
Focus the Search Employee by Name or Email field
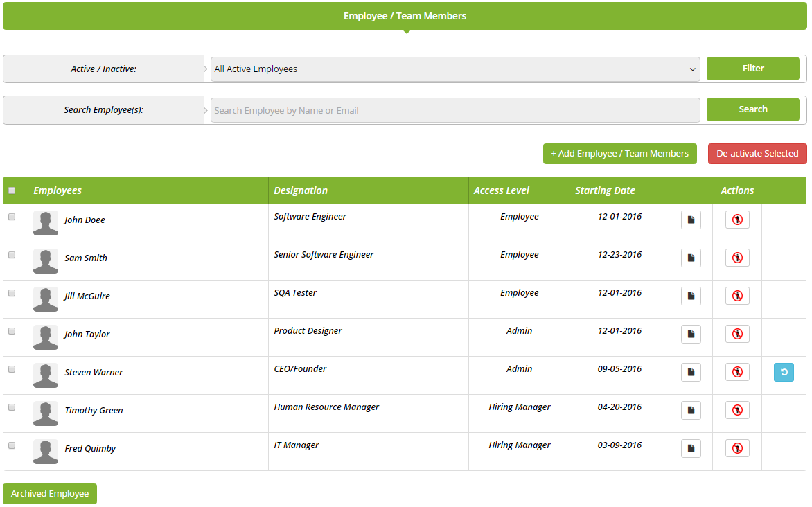[454, 110]
